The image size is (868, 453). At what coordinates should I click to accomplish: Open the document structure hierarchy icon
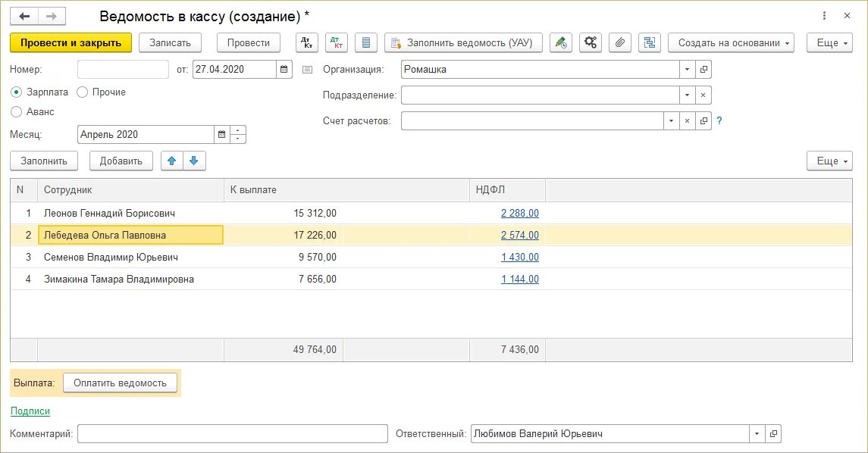tap(650, 42)
